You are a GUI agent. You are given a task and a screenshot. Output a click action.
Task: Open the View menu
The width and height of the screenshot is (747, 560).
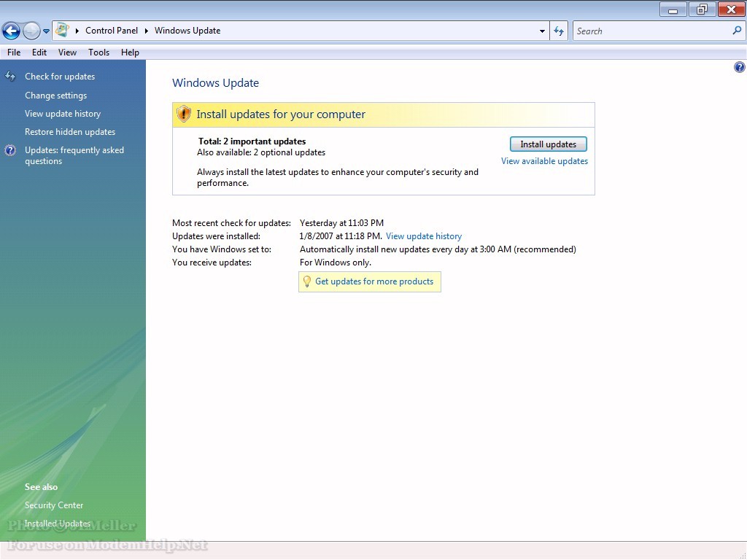67,52
